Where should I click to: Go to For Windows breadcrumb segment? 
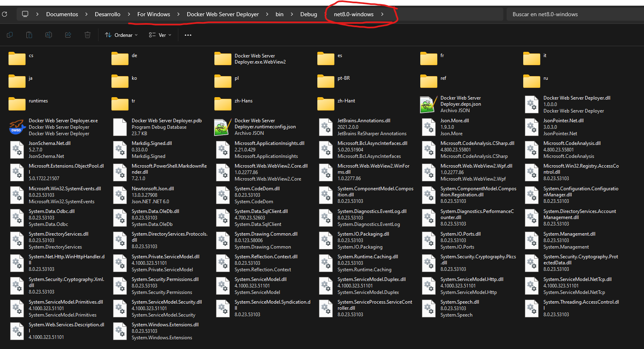[x=154, y=14]
